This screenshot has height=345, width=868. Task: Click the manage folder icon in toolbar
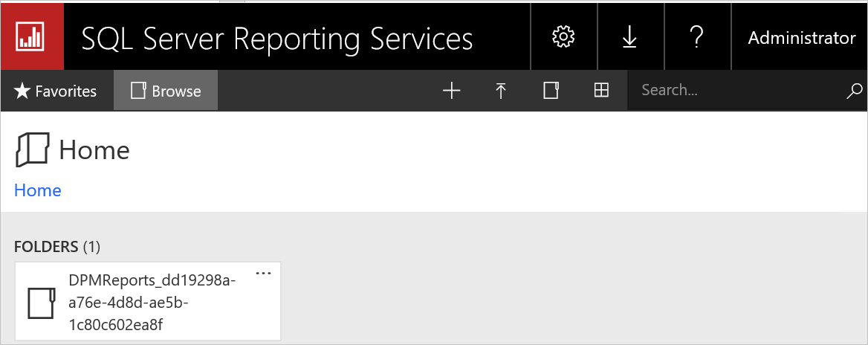click(x=551, y=91)
